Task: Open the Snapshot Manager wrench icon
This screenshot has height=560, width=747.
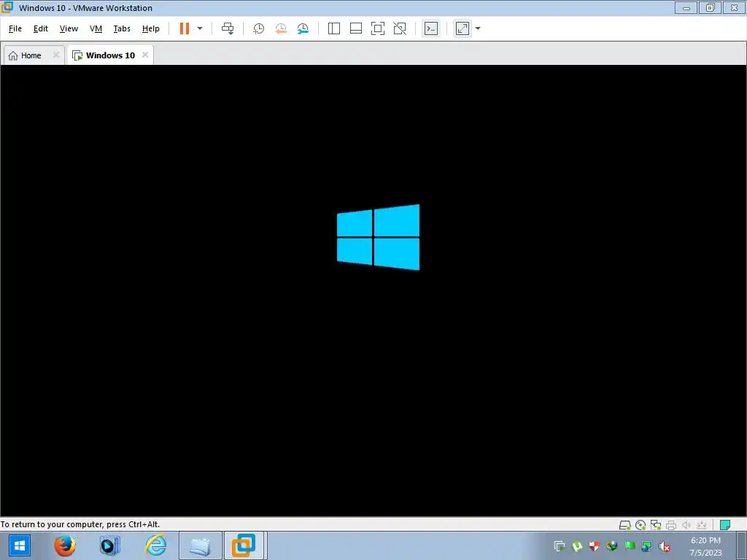Action: coord(303,28)
